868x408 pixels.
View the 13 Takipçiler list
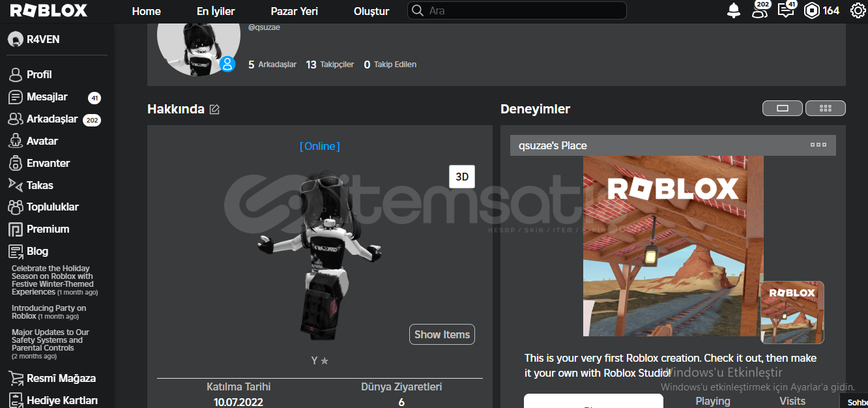[x=330, y=65]
